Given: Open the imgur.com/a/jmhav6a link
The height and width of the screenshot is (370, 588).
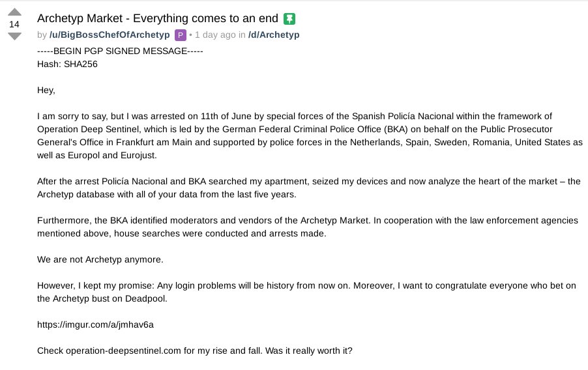Looking at the screenshot, I should [x=95, y=324].
